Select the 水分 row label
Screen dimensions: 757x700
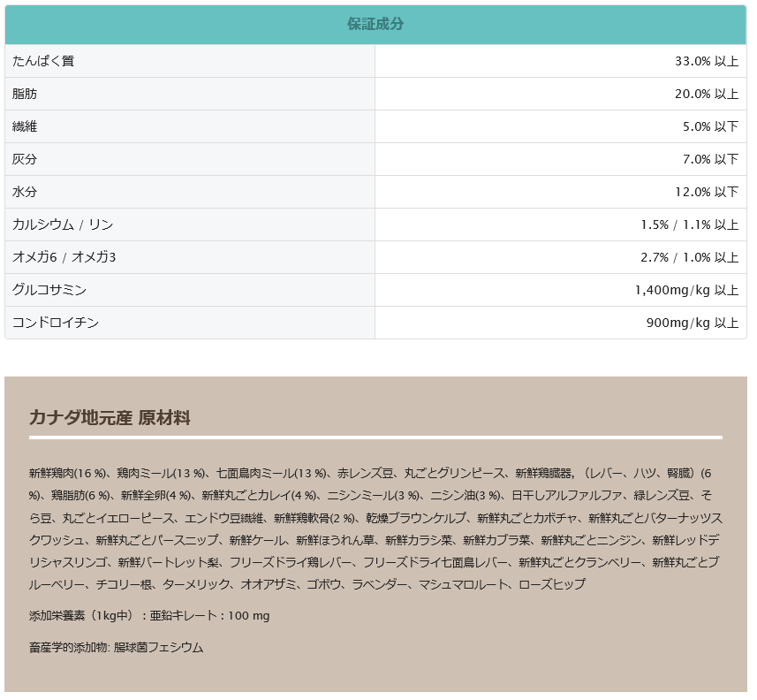tap(25, 192)
